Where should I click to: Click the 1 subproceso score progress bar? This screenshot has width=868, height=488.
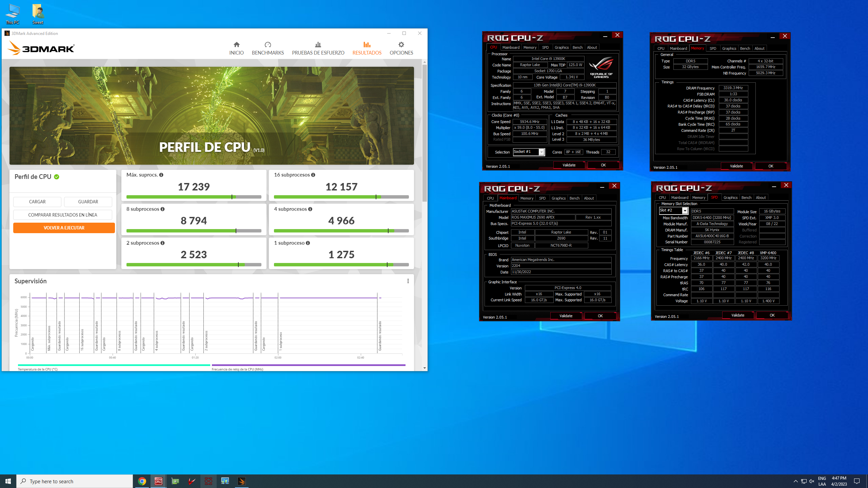click(x=341, y=265)
